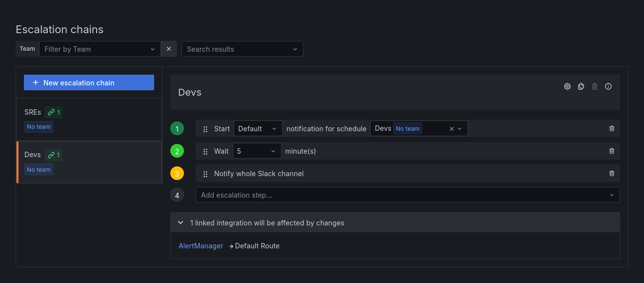Delete the Notify whole Slack channel step

[x=611, y=173]
